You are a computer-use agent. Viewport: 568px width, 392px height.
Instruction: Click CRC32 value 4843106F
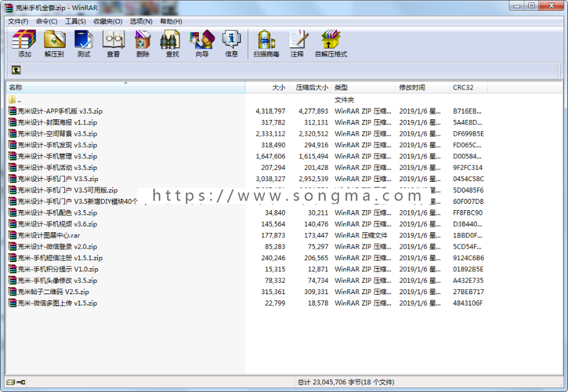tap(468, 303)
